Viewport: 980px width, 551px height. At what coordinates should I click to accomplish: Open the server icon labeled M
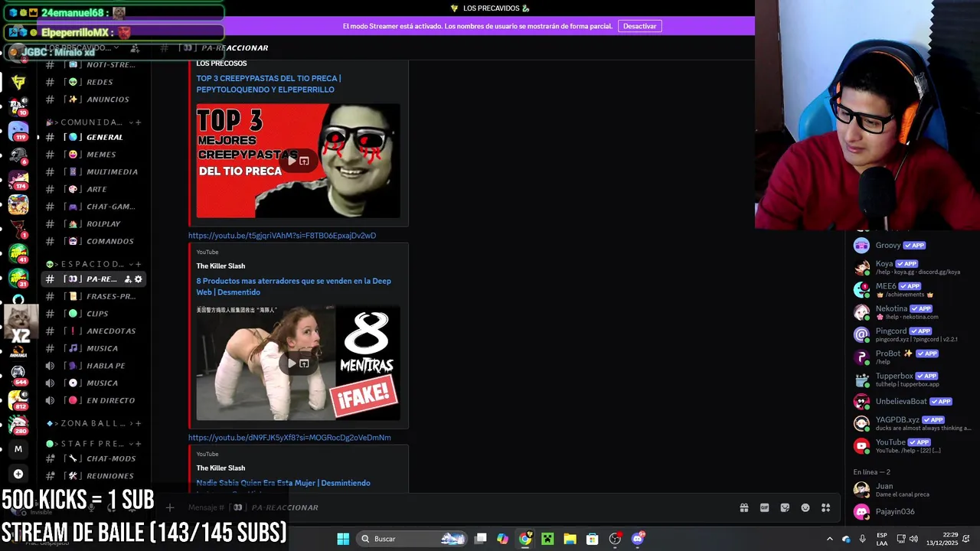point(18,449)
